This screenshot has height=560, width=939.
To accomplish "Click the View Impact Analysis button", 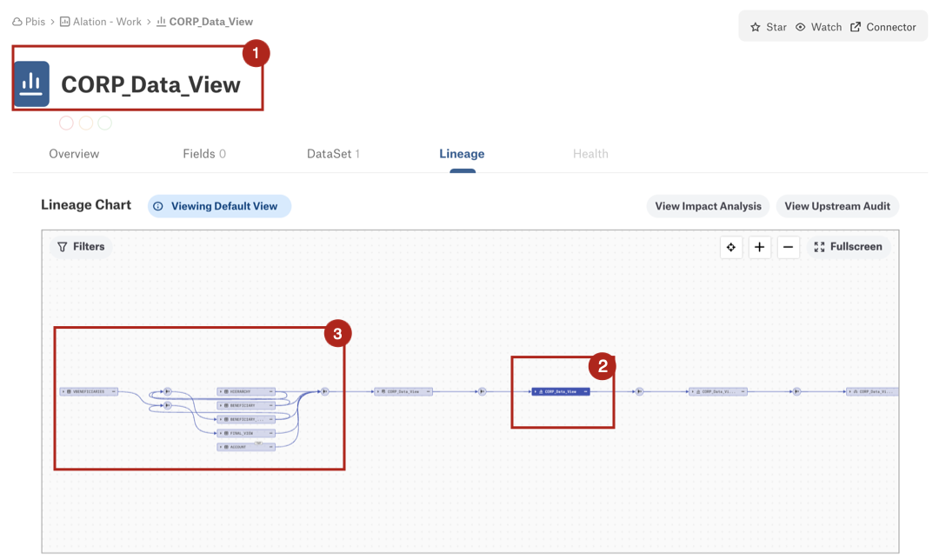I will tap(708, 206).
